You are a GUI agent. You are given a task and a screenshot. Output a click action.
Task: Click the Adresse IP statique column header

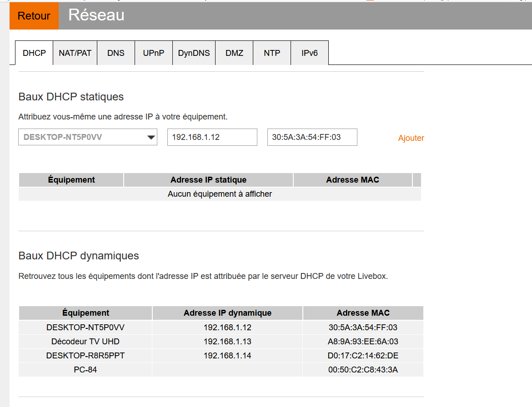point(208,180)
